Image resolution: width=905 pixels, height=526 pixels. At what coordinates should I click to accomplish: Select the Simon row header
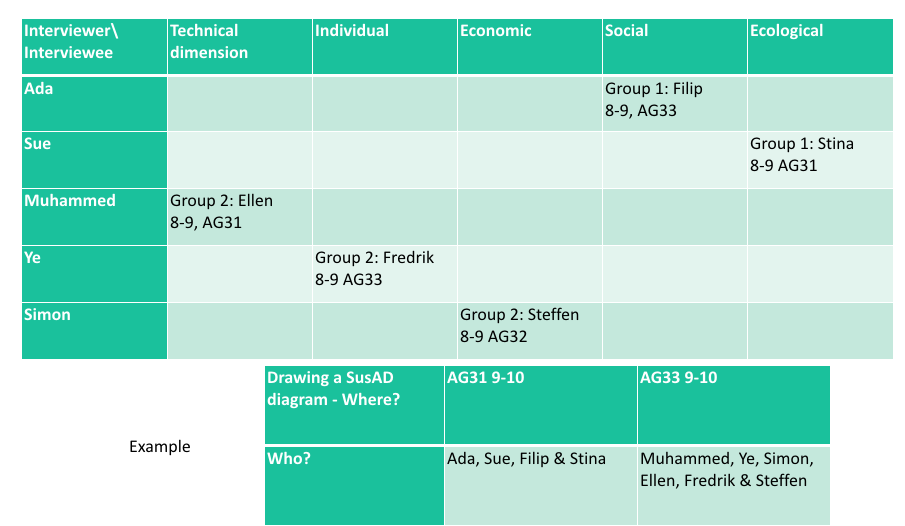pyautogui.click(x=95, y=331)
